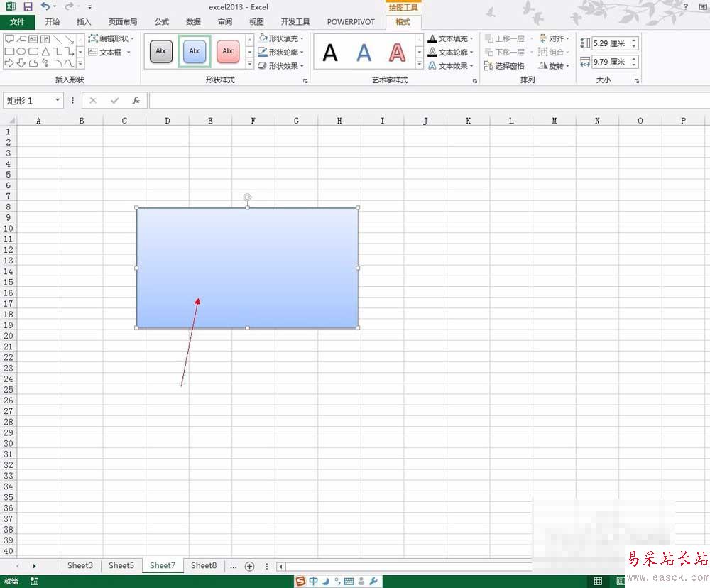Expand the shape styles gallery more button
Screen dimensions: 710x588
point(250,65)
